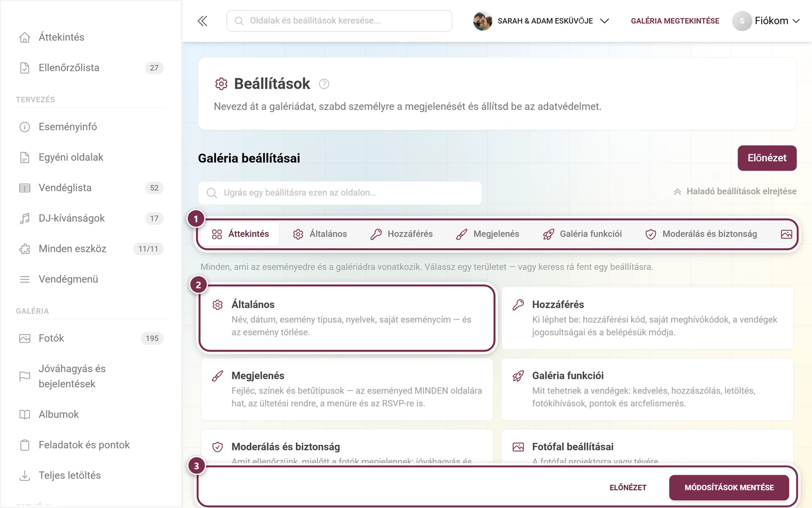
Task: Hide advanced settings via Haladó beállítások elrejtése
Action: [735, 191]
